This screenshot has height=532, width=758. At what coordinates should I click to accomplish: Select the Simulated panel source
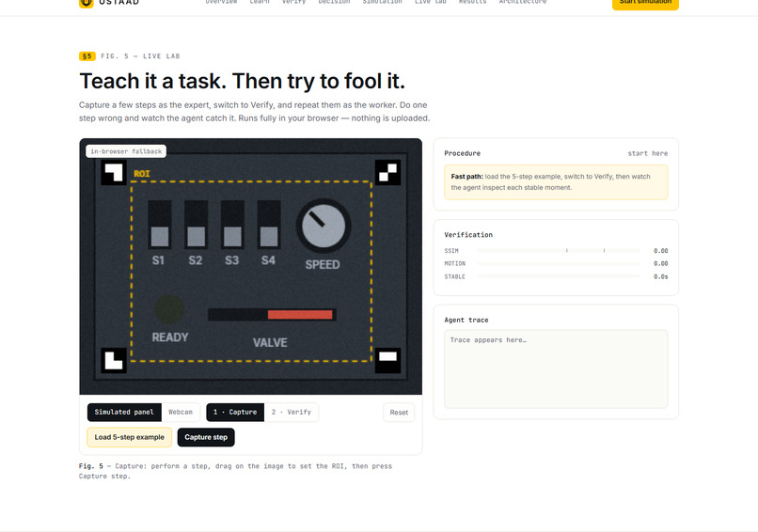pos(124,413)
